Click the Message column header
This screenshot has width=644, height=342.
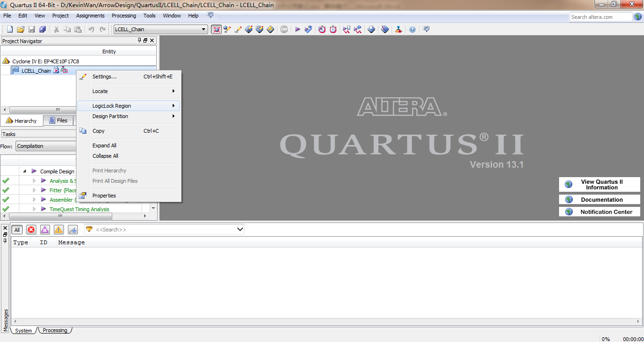tap(71, 242)
